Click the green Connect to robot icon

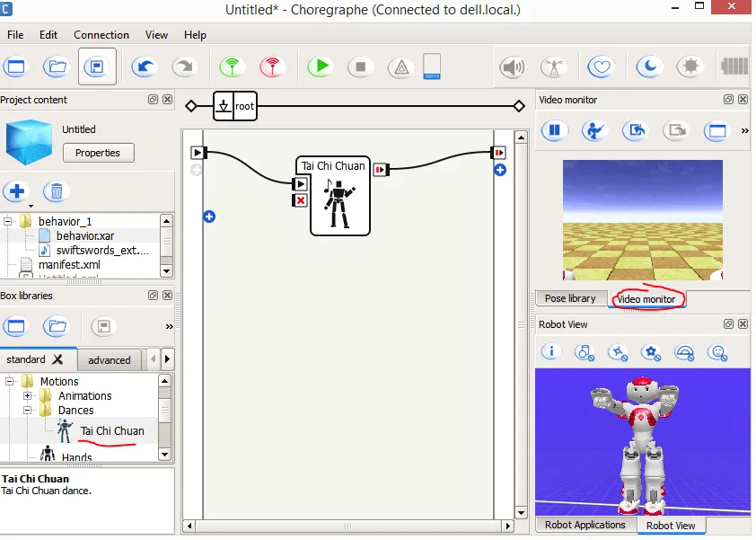click(232, 66)
